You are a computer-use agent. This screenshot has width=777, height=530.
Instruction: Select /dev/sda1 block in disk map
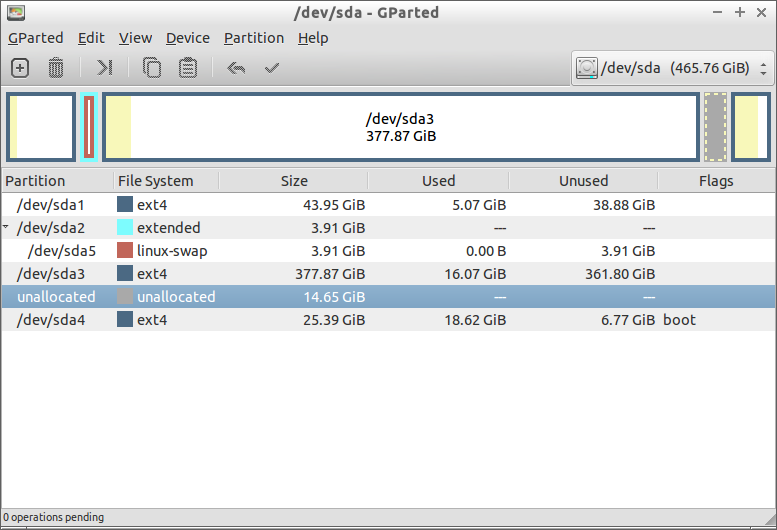click(41, 127)
